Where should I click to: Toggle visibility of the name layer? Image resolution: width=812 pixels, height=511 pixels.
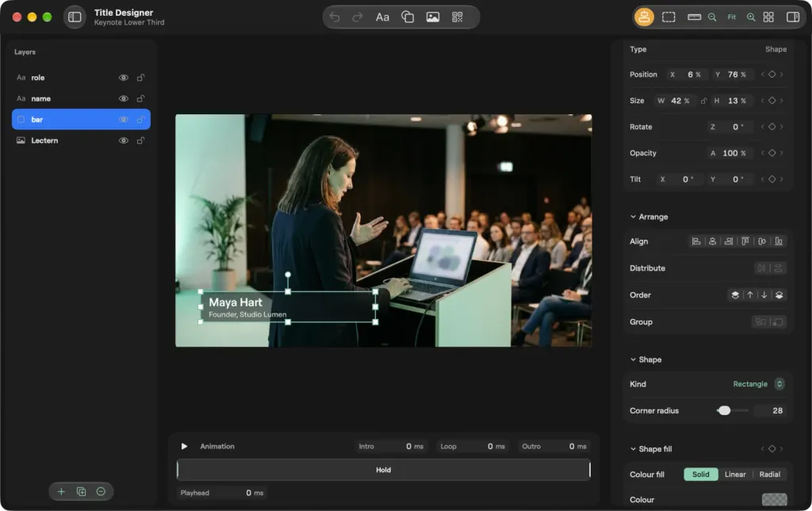[x=123, y=98]
